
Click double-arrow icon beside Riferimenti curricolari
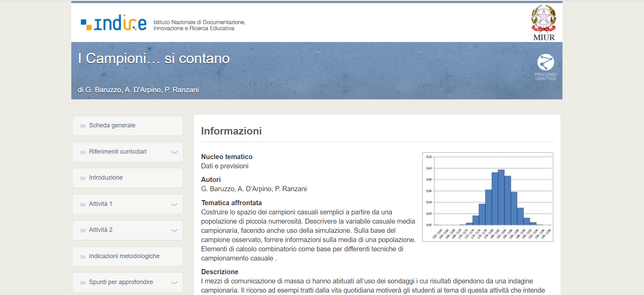[83, 152]
